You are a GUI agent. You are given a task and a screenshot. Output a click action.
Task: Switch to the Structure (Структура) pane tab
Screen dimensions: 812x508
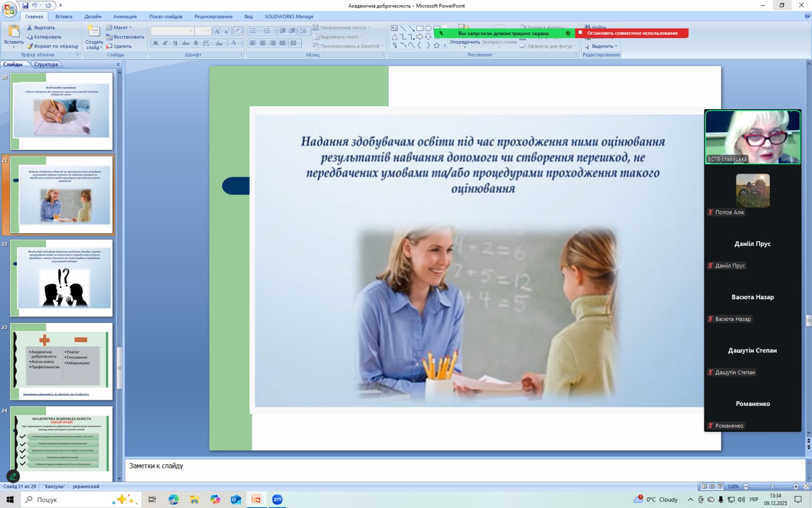pyautogui.click(x=46, y=65)
